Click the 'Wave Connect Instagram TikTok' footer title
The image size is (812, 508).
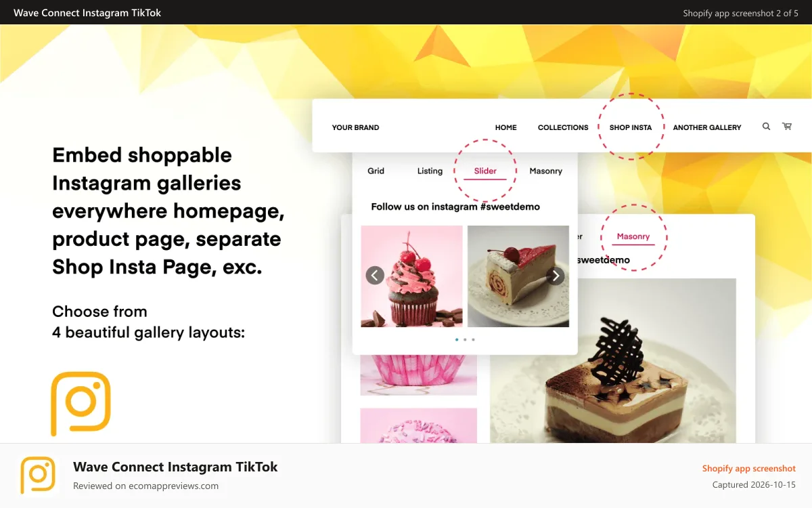175,467
